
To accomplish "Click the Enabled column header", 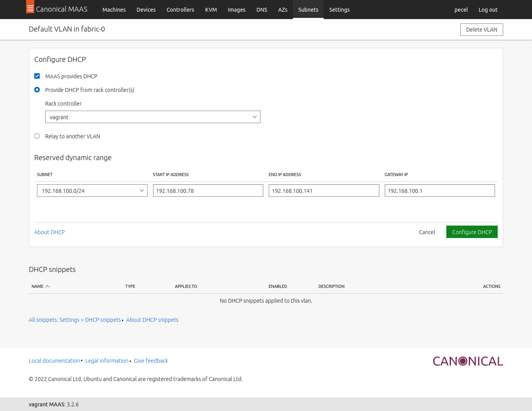I will (278, 286).
